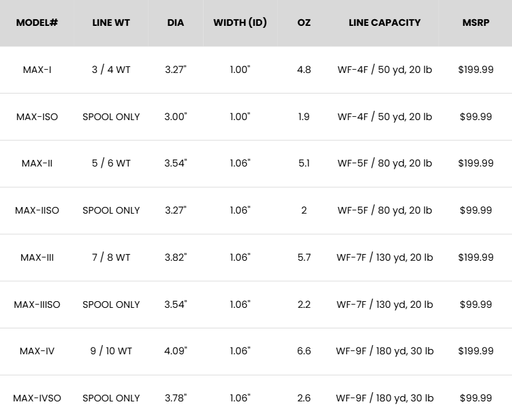
Task: Click the OZ column header
Action: click(304, 23)
